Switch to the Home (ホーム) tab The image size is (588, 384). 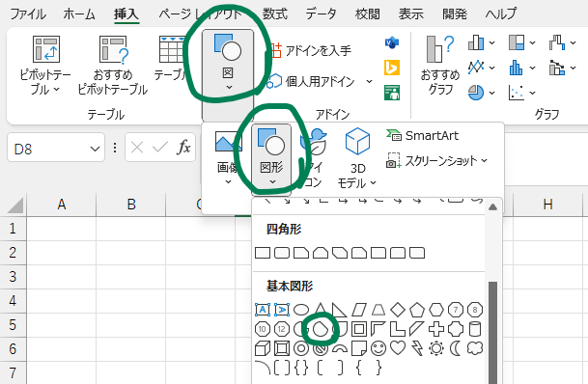coord(79,14)
